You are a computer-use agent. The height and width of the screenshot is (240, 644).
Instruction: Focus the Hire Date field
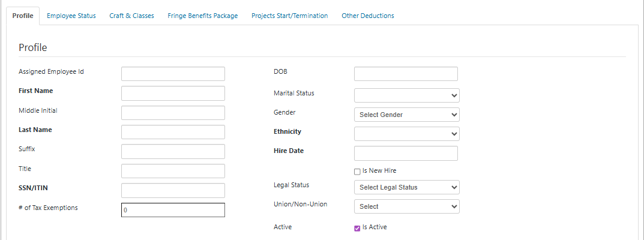pos(406,153)
